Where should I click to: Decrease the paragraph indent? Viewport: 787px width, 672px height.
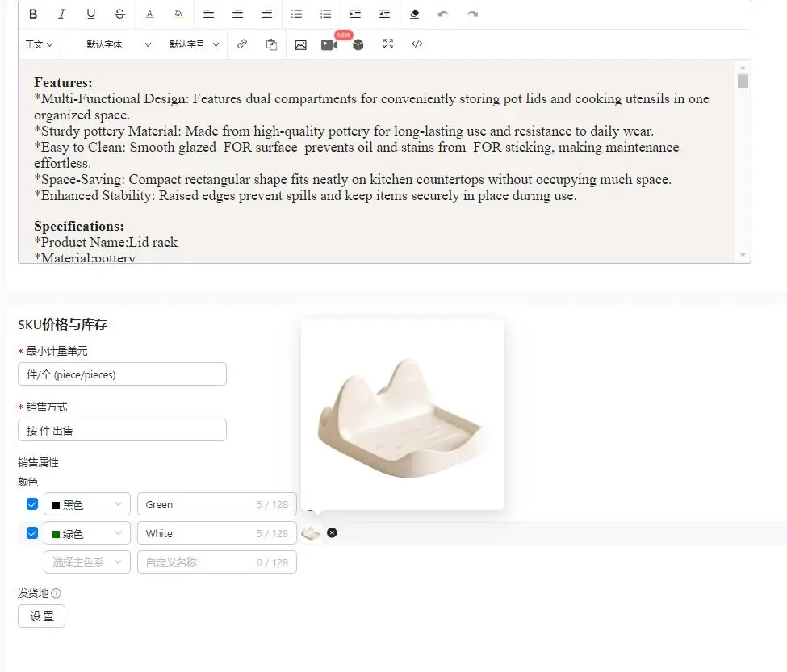coord(384,14)
